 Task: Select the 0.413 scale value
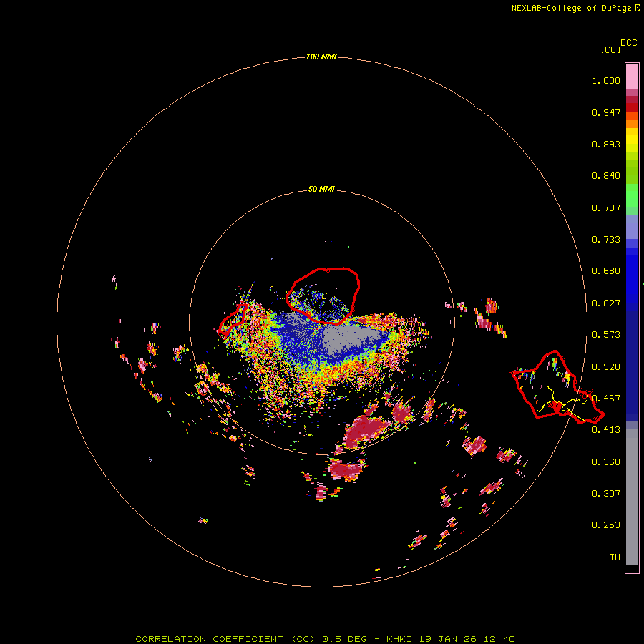606,430
